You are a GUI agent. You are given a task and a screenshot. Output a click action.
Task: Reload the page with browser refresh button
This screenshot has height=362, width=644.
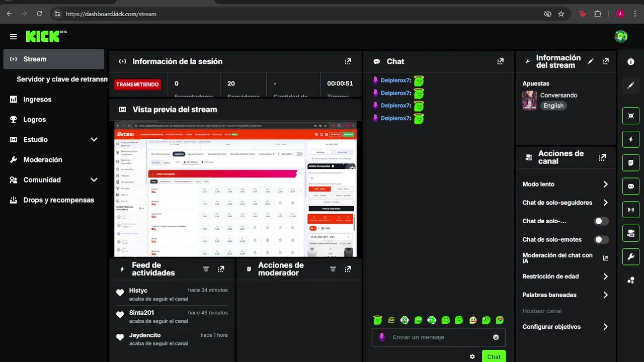tap(39, 14)
